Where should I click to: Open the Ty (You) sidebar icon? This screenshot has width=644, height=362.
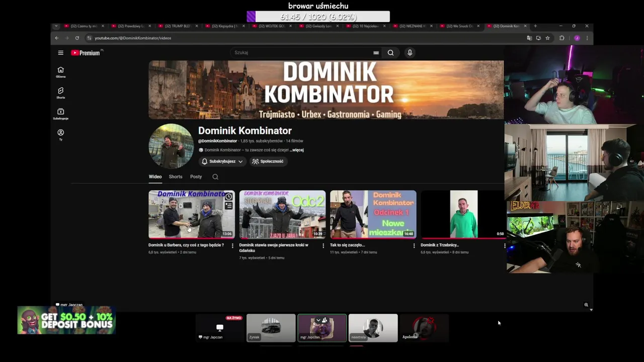(60, 135)
